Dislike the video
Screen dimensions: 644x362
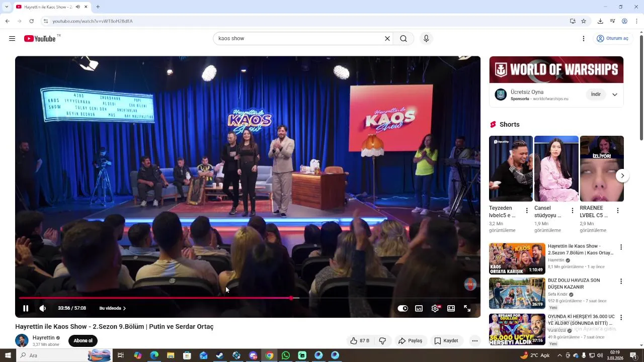click(x=382, y=341)
